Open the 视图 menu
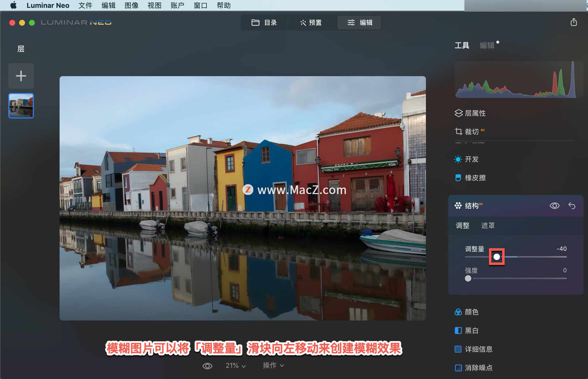The width and height of the screenshot is (588, 379). click(154, 5)
